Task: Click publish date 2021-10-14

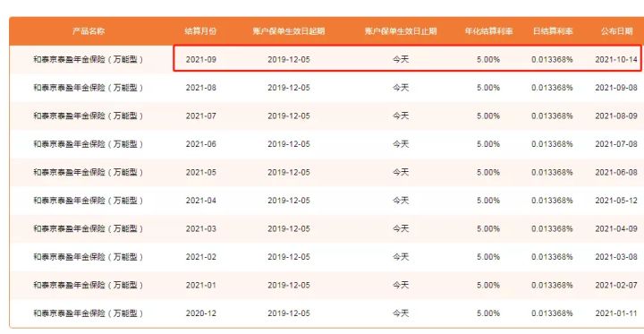Action: [616, 60]
